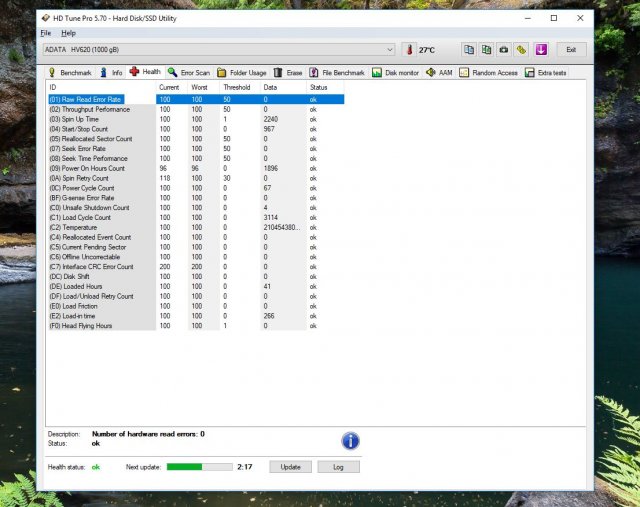Click the Exit button

571,50
